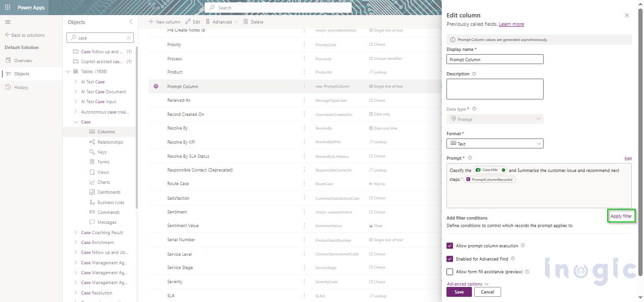
Task: Uncheck Enabled for Advanced Find
Action: point(450,259)
